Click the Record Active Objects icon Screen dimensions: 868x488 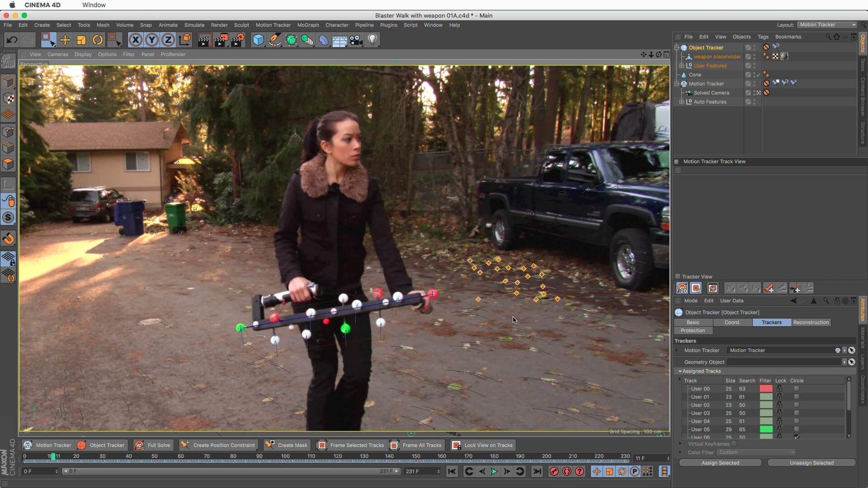click(554, 471)
